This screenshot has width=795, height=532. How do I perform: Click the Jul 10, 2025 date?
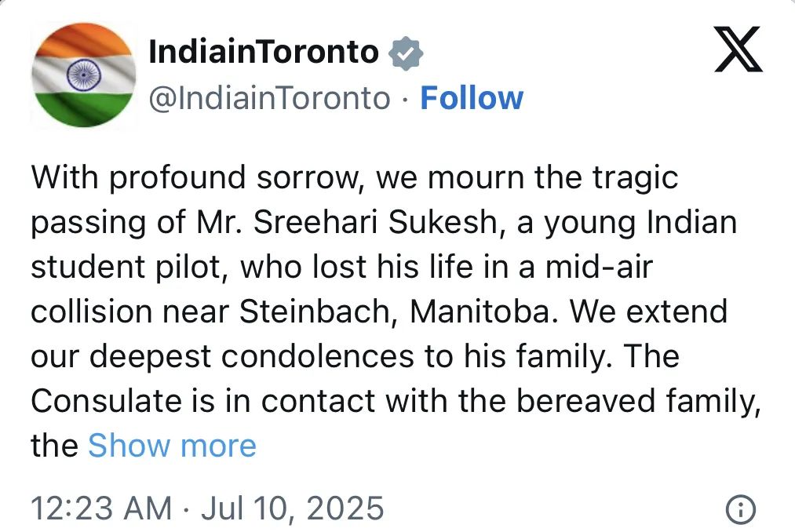(x=293, y=508)
